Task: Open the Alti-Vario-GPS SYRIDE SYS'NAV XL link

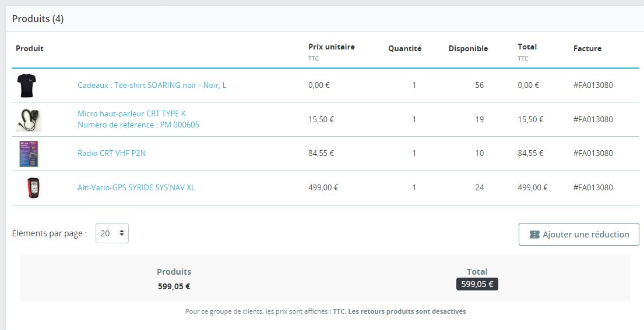Action: [136, 188]
